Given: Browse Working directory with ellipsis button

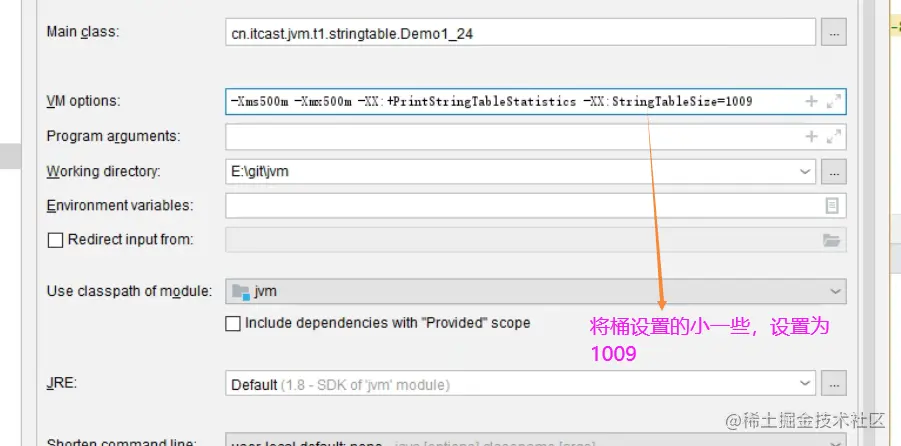Looking at the screenshot, I should (834, 171).
